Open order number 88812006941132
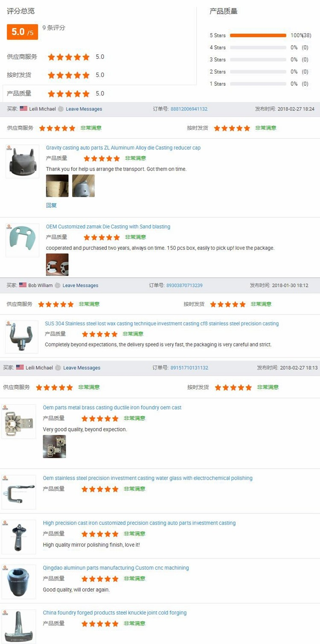Image resolution: width=320 pixels, height=644 pixels. 189,109
